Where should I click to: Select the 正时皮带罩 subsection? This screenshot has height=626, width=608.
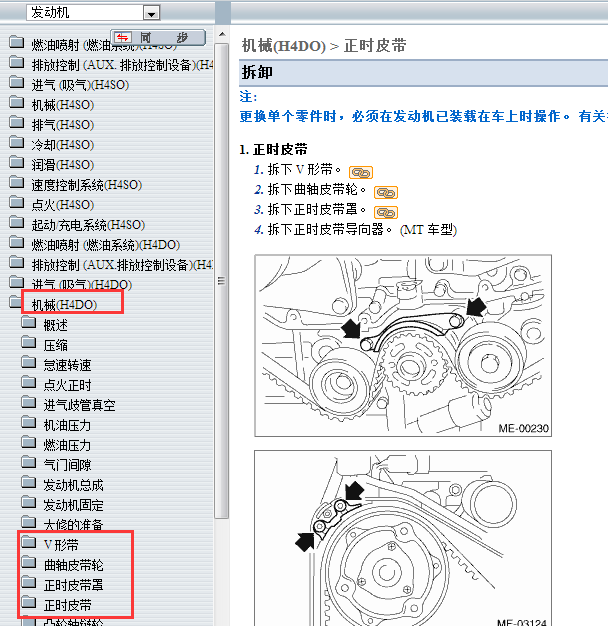tap(73, 585)
